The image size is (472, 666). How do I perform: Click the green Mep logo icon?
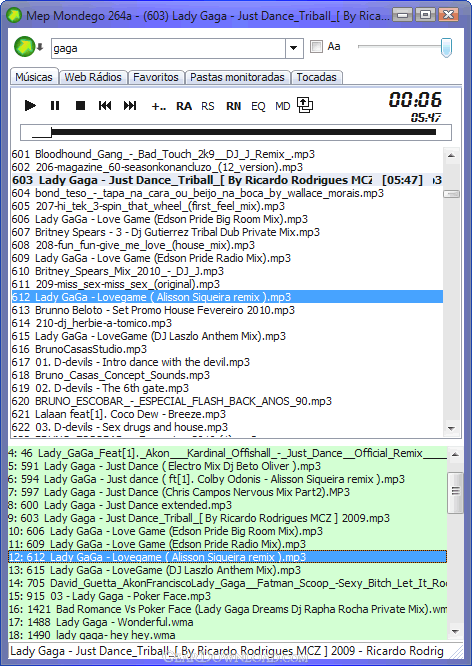24,47
